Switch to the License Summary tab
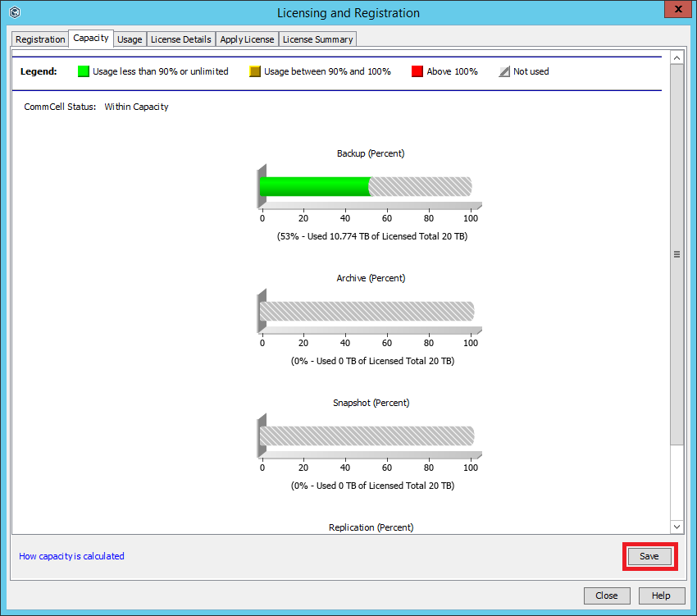The width and height of the screenshot is (697, 616). click(x=317, y=39)
